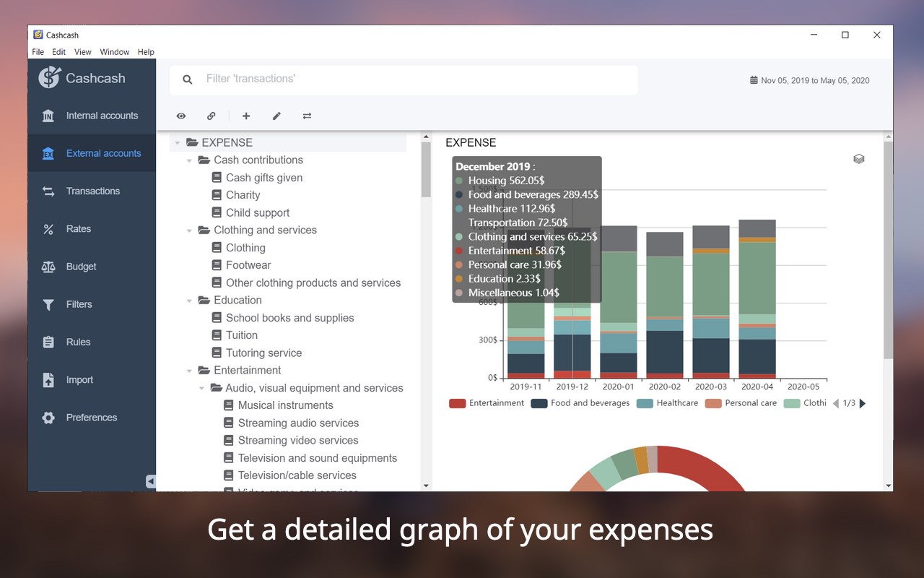The image size is (924, 578).
Task: Click the Import file icon
Action: 48,380
